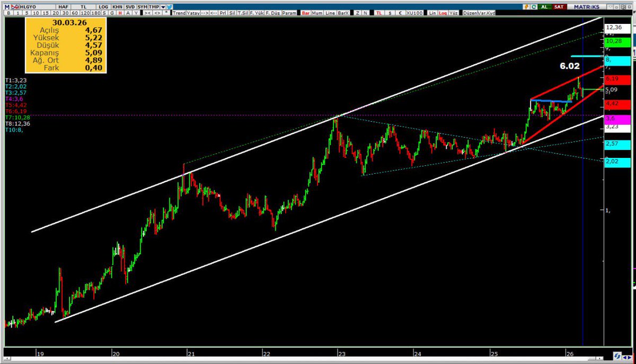Open the TMP template menu
The width and height of the screenshot is (636, 364).
pyautogui.click(x=154, y=6)
